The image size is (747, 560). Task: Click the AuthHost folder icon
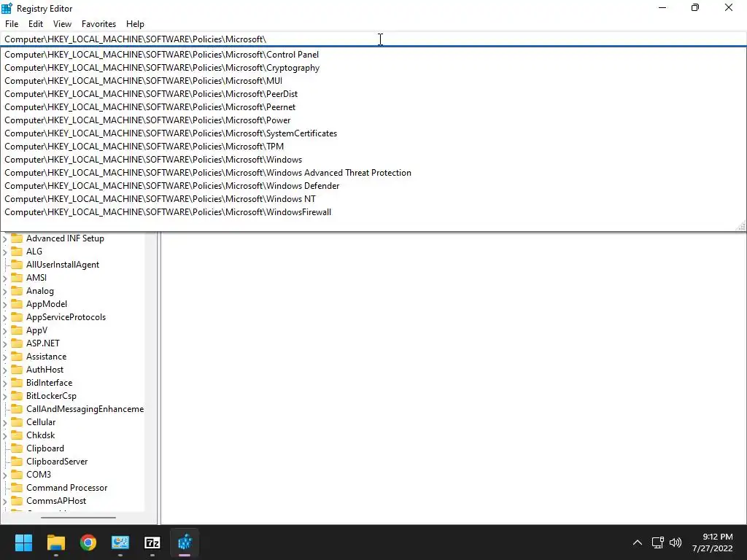pyautogui.click(x=17, y=370)
